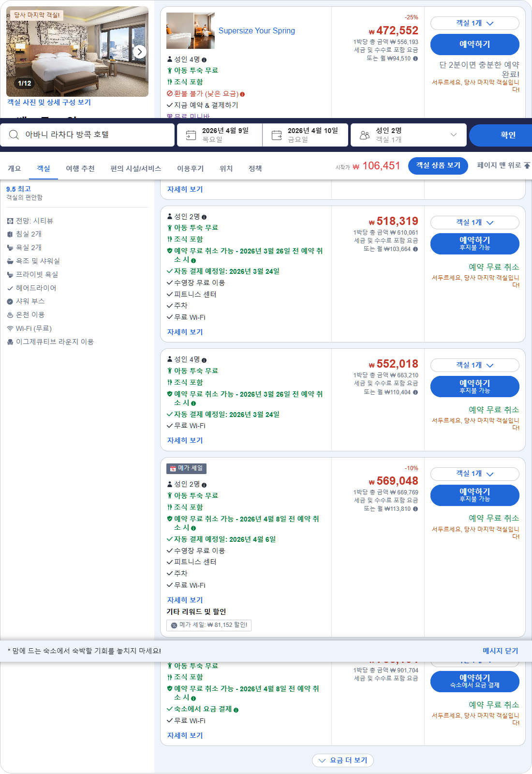Open 객실 사진 및 상세 구성 보기 link
532x774 pixels.
[49, 103]
